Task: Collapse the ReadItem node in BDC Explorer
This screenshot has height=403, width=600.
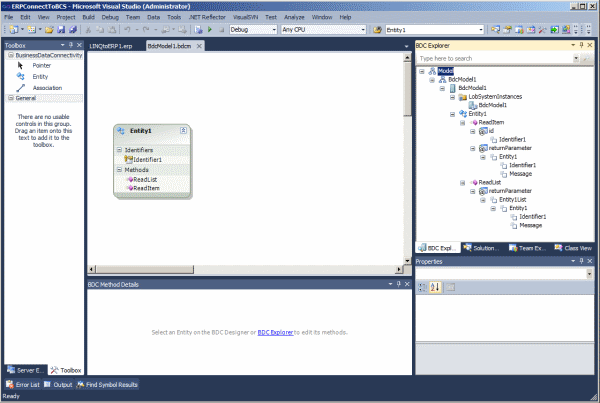Action: 462,122
